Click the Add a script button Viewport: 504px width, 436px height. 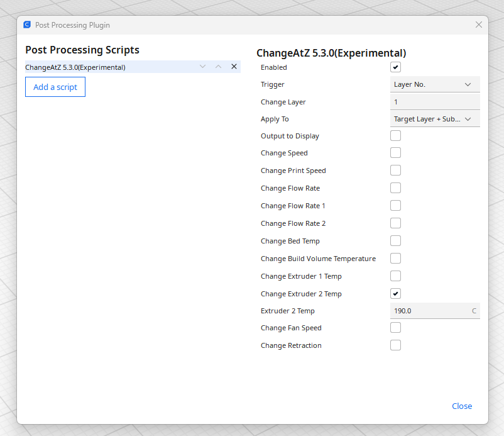pyautogui.click(x=55, y=87)
